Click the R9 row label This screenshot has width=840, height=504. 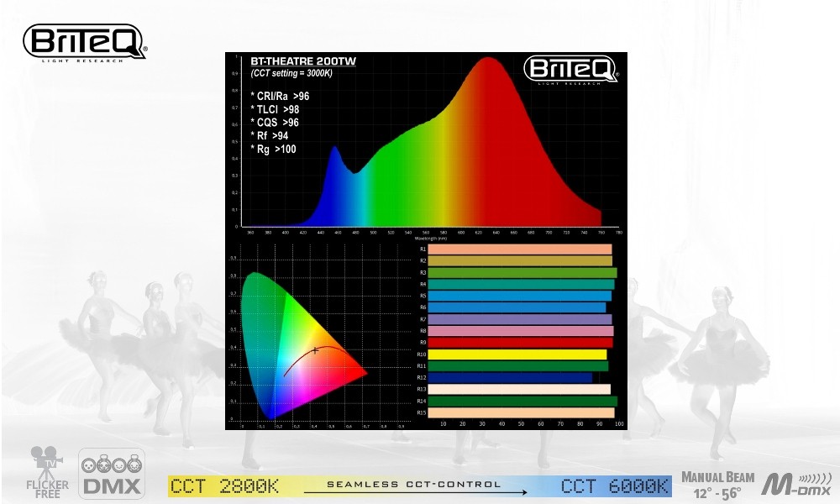click(x=423, y=343)
